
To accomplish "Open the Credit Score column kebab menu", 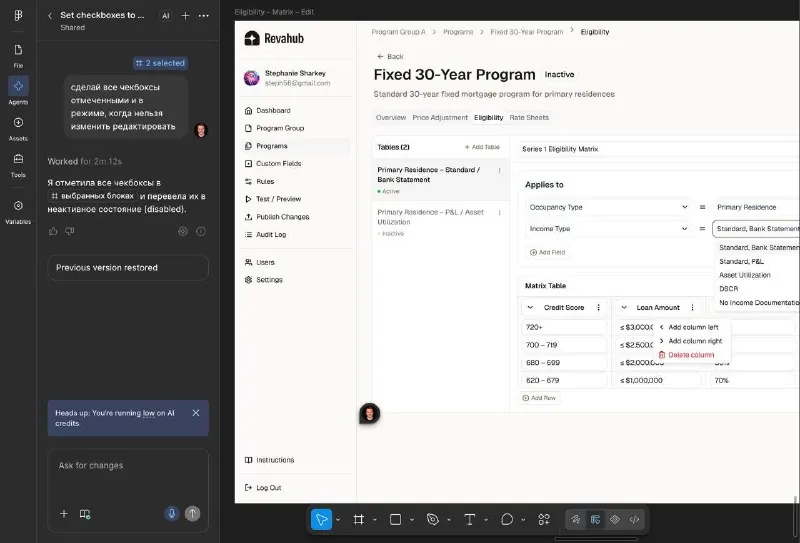I will click(x=598, y=307).
